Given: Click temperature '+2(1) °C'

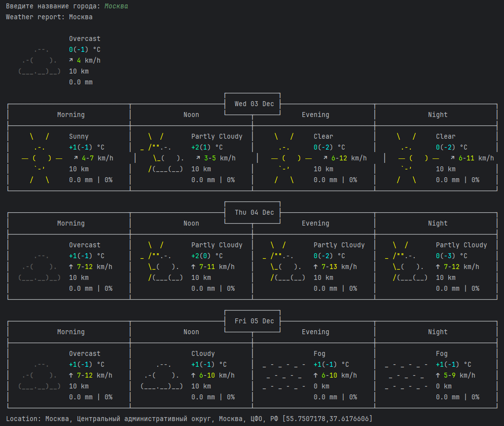Looking at the screenshot, I should [207, 148].
